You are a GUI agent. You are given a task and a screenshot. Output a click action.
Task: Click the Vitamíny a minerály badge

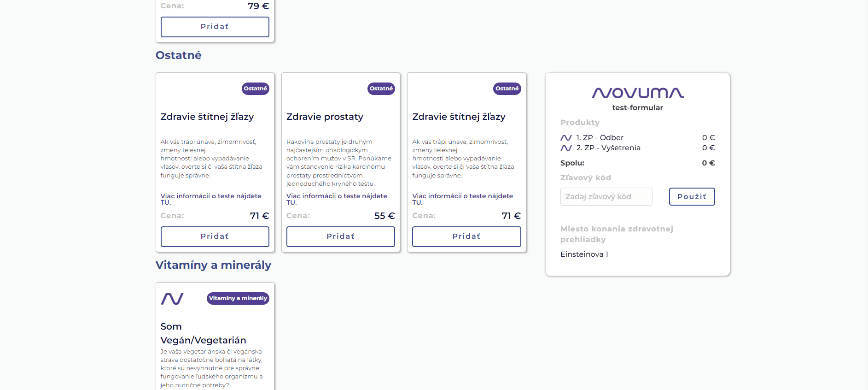238,298
